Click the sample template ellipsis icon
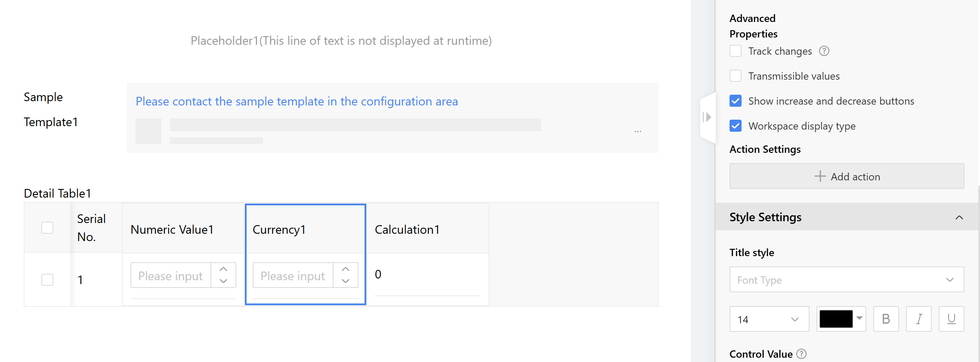The image size is (980, 362). [637, 131]
